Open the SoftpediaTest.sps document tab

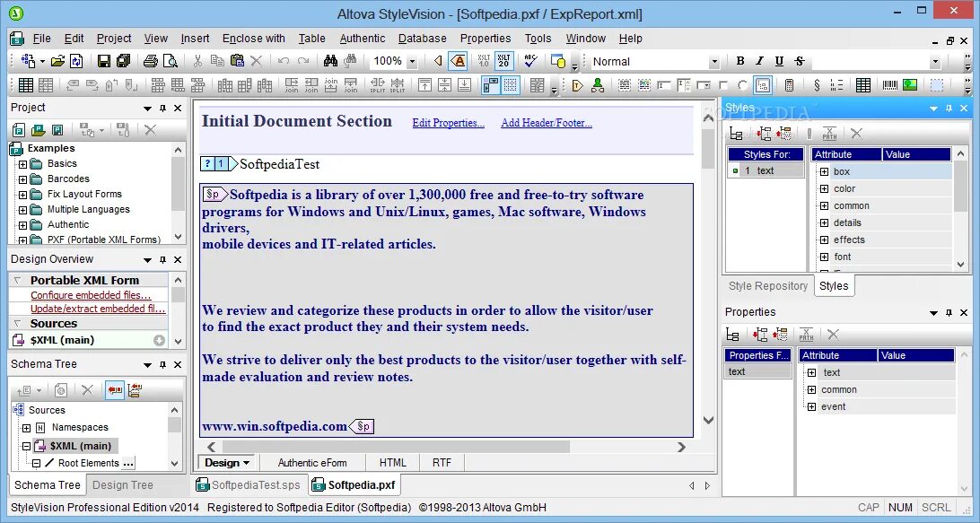[x=249, y=485]
